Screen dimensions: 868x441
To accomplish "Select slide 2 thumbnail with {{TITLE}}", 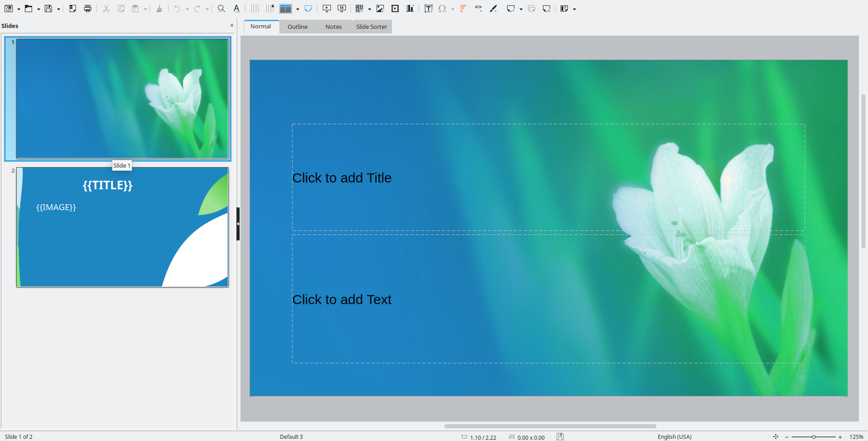I will click(123, 227).
